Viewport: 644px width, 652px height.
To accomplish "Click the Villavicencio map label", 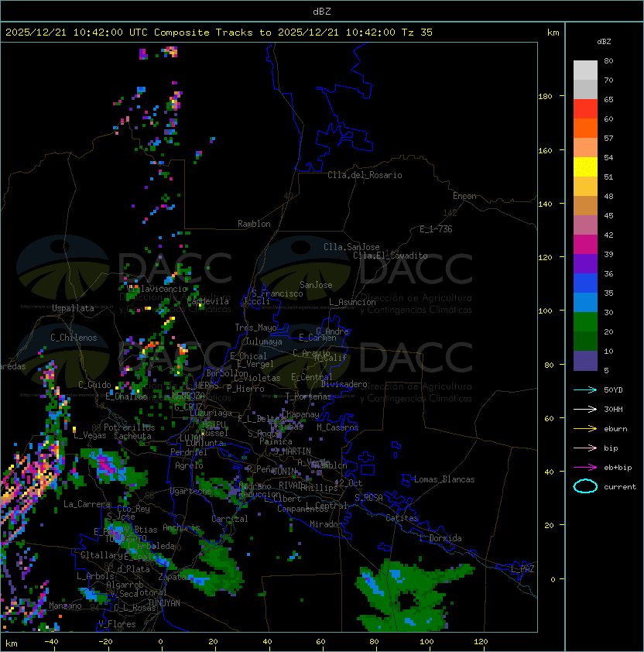I will [157, 289].
